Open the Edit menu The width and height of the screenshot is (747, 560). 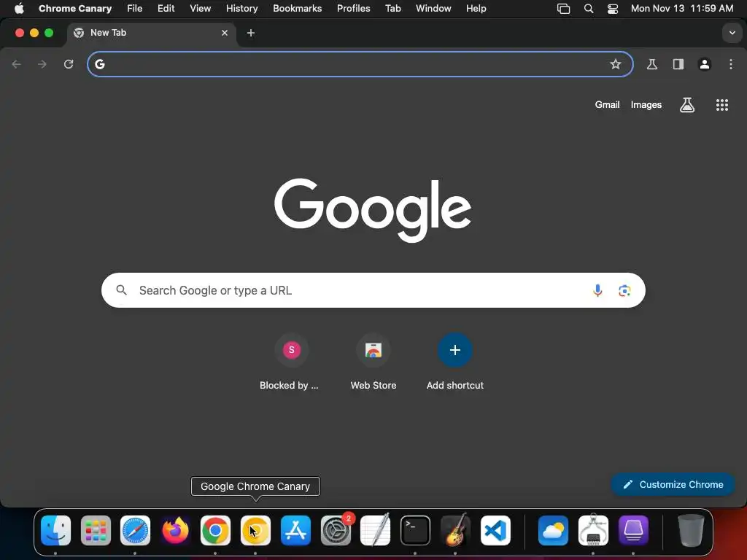pos(166,8)
